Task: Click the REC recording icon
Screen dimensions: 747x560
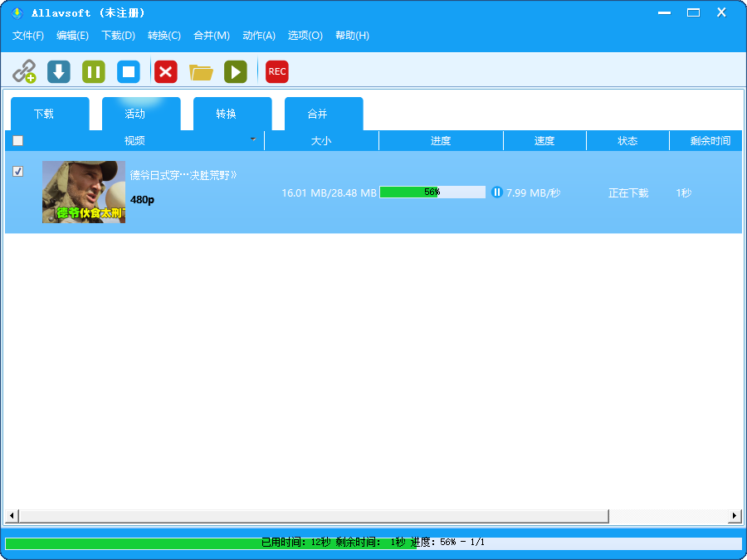Action: pyautogui.click(x=276, y=71)
